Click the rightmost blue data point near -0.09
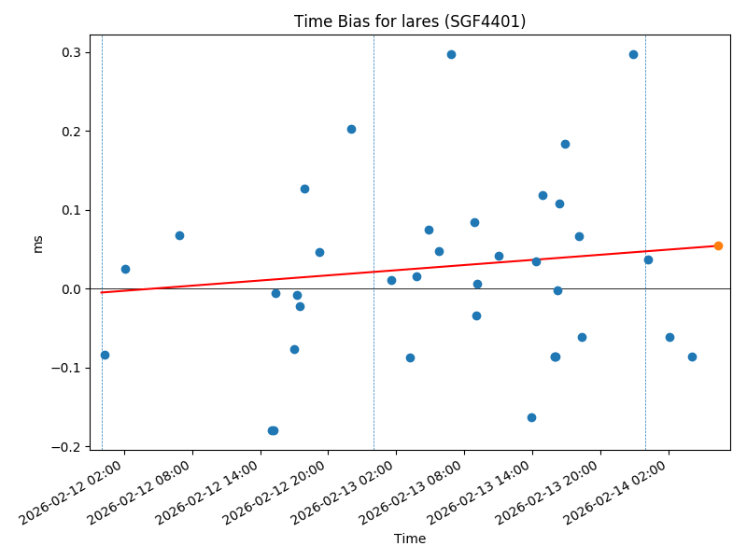Screen dimensions: 747x560 pyautogui.click(x=692, y=357)
